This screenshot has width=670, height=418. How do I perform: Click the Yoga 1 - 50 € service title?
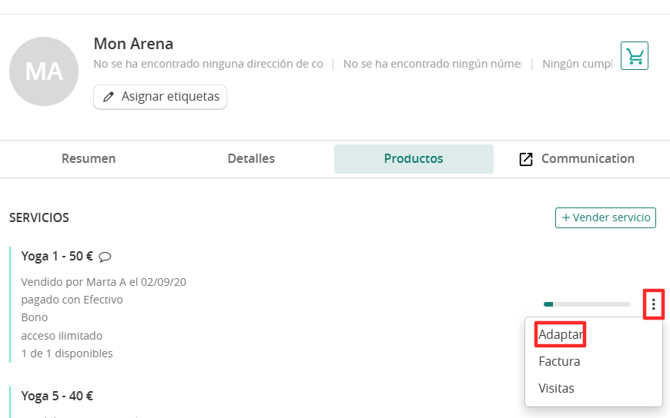57,256
